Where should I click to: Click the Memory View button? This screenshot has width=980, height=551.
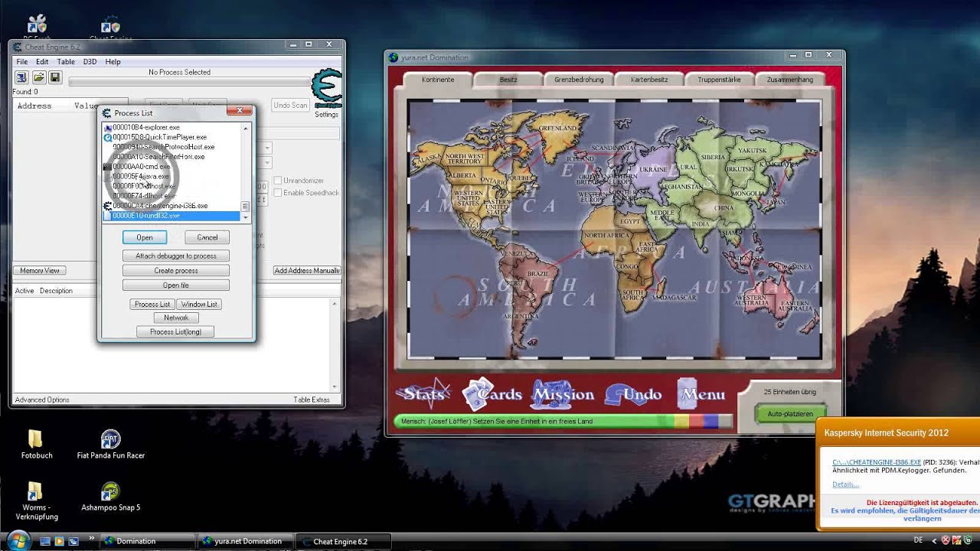[40, 270]
